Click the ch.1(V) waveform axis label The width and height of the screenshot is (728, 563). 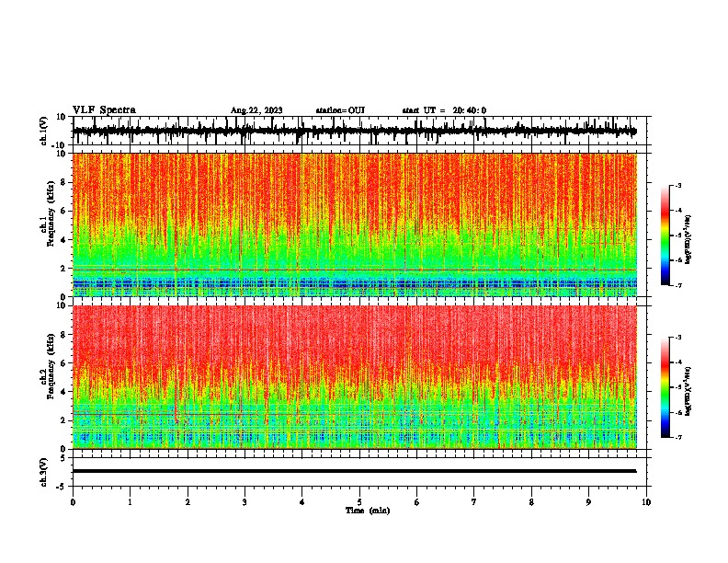44,131
